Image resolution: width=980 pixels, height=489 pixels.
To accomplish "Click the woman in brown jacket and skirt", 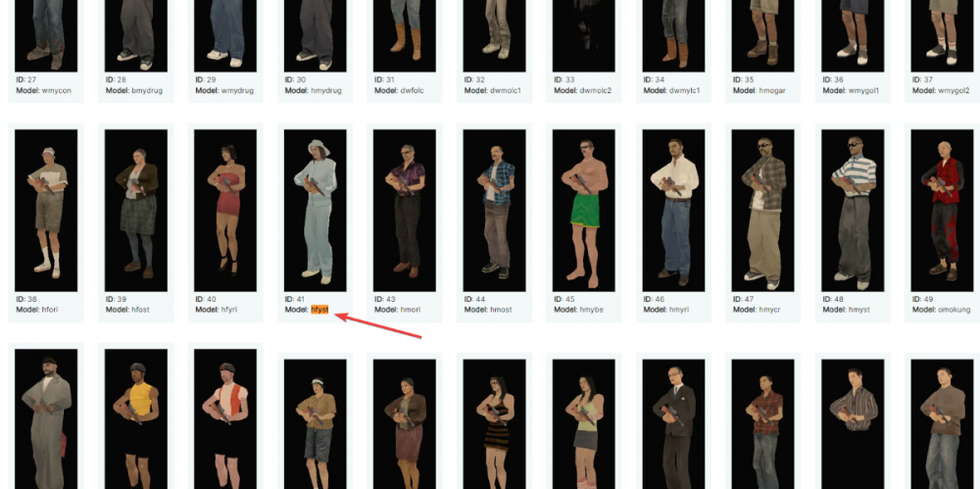I will coord(405,424).
